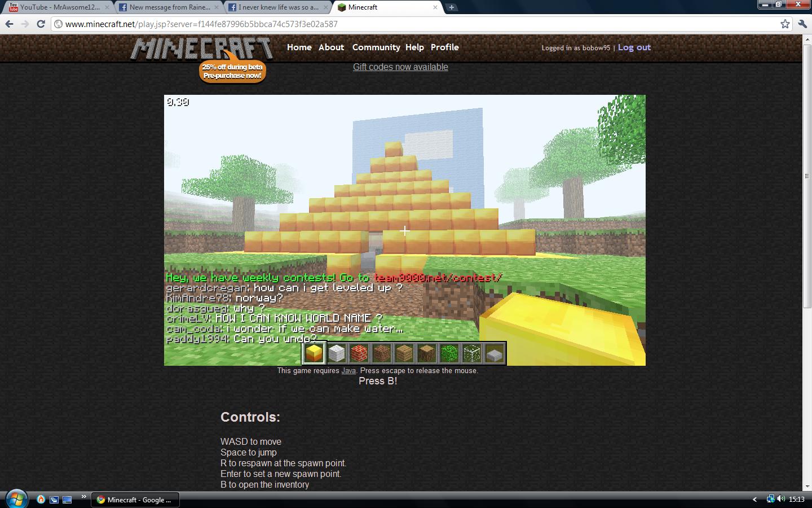Open the Help page
The height and width of the screenshot is (508, 812).
[414, 47]
